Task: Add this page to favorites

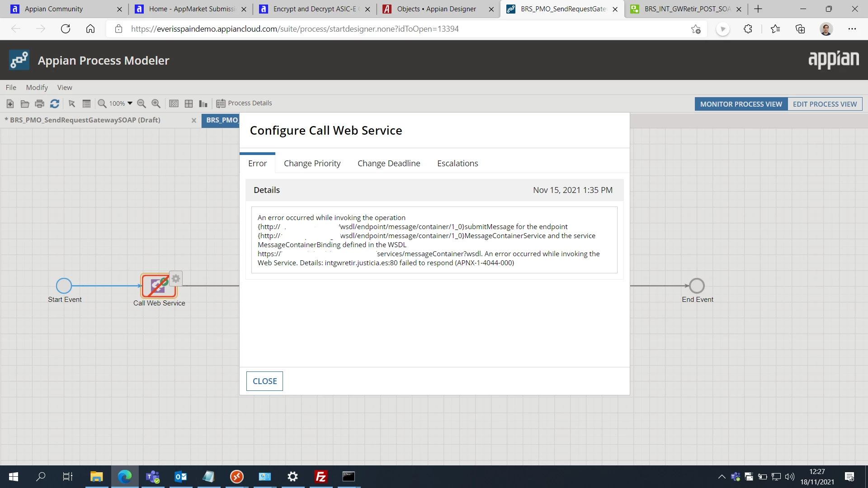Action: pos(696,29)
